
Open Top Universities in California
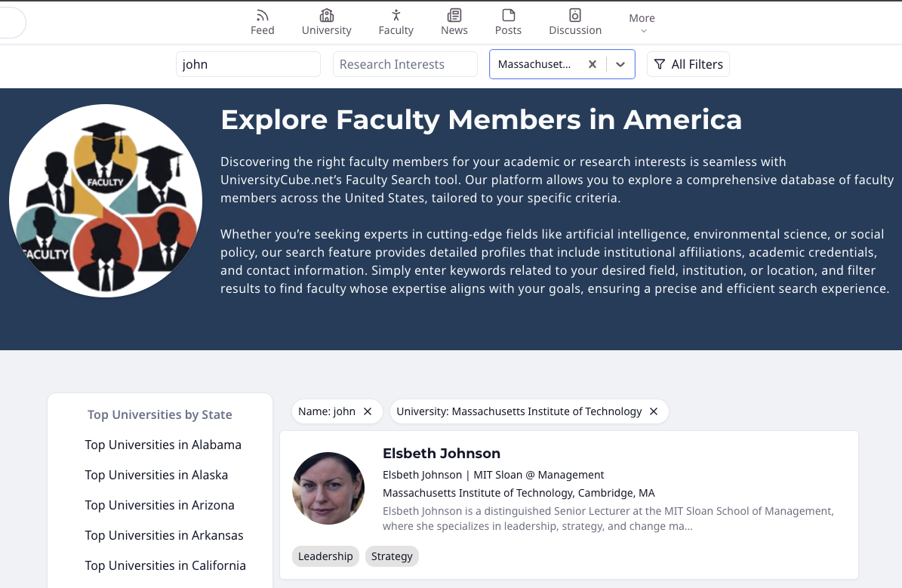pyautogui.click(x=165, y=565)
